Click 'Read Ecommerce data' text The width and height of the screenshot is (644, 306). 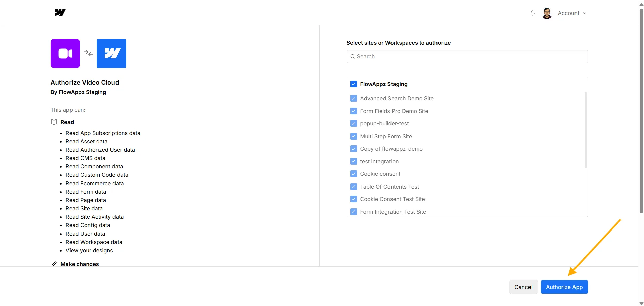[95, 183]
